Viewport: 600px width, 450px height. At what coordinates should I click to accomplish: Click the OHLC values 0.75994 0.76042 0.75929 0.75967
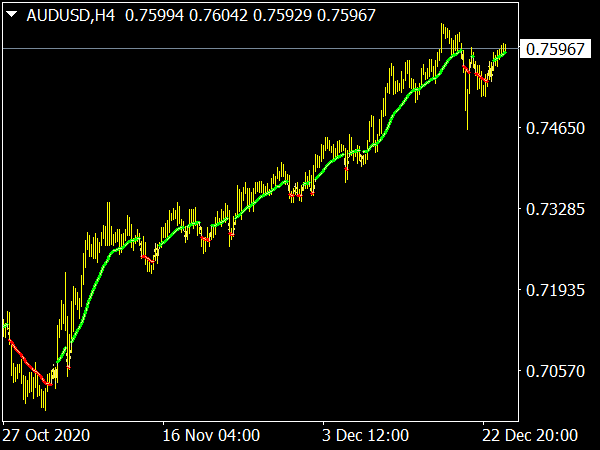coord(250,16)
